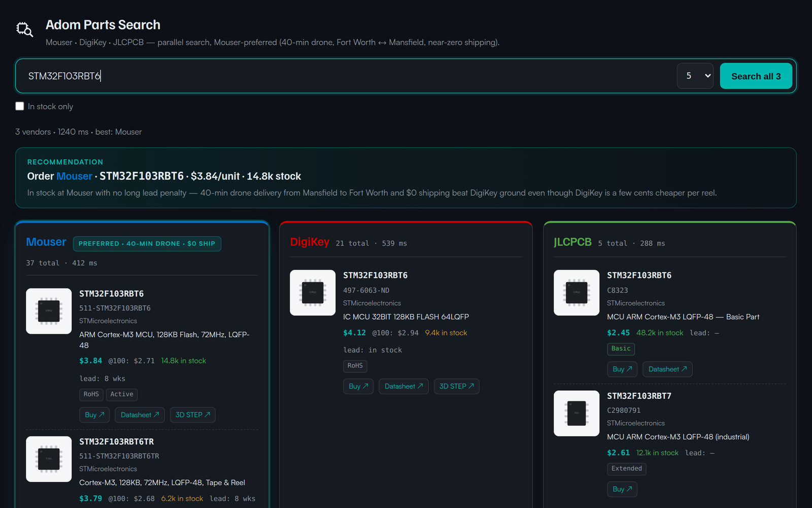Click the Adom Parts Search title
Image resolution: width=812 pixels, height=508 pixels.
coord(103,25)
